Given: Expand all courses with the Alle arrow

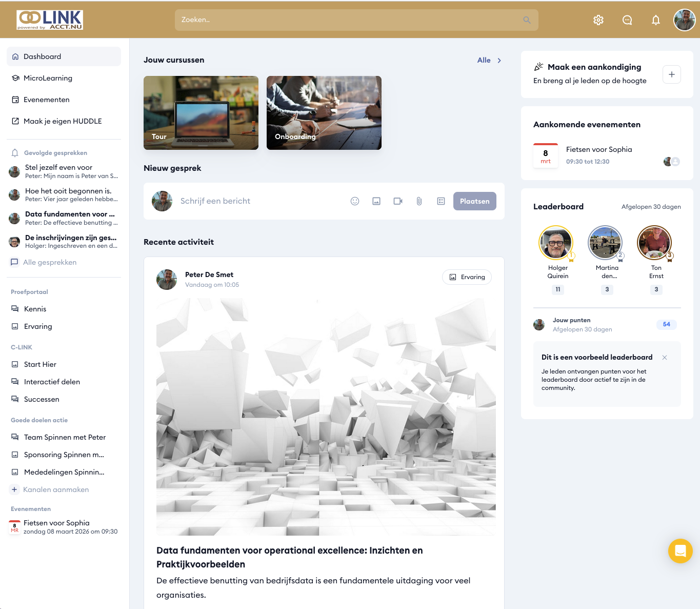Looking at the screenshot, I should click(x=490, y=60).
